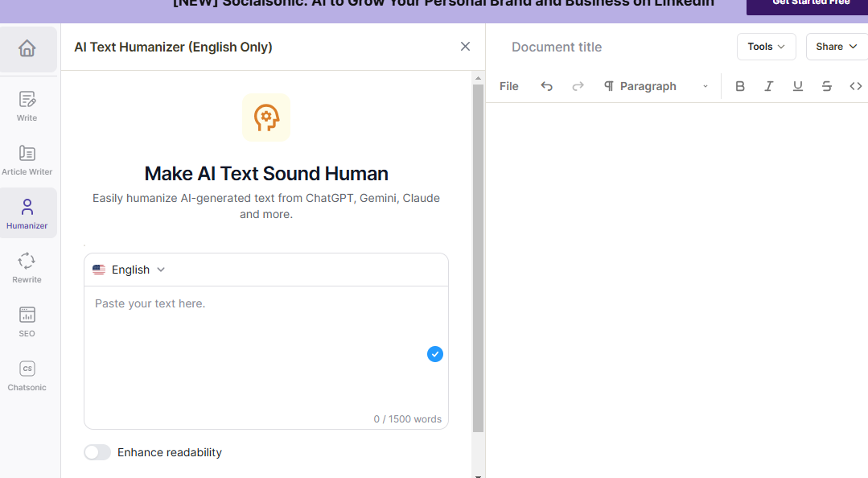Toggle bold formatting
Viewport: 868px width, 478px height.
click(x=739, y=86)
